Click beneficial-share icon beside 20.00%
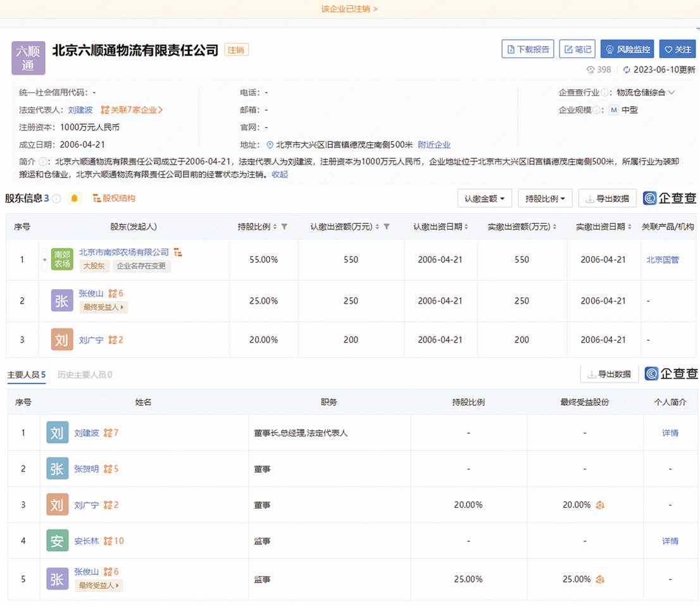Image resolution: width=700 pixels, height=606 pixels. 600,505
